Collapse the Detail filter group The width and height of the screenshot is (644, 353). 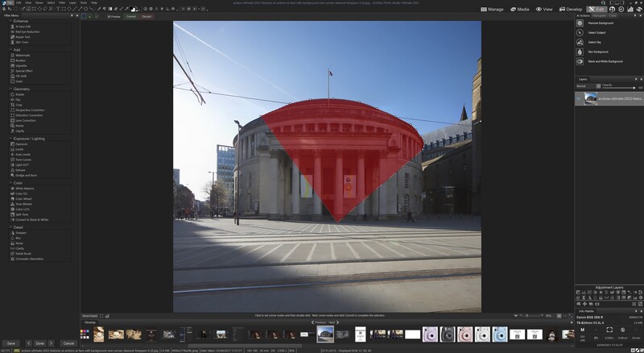tap(10, 227)
